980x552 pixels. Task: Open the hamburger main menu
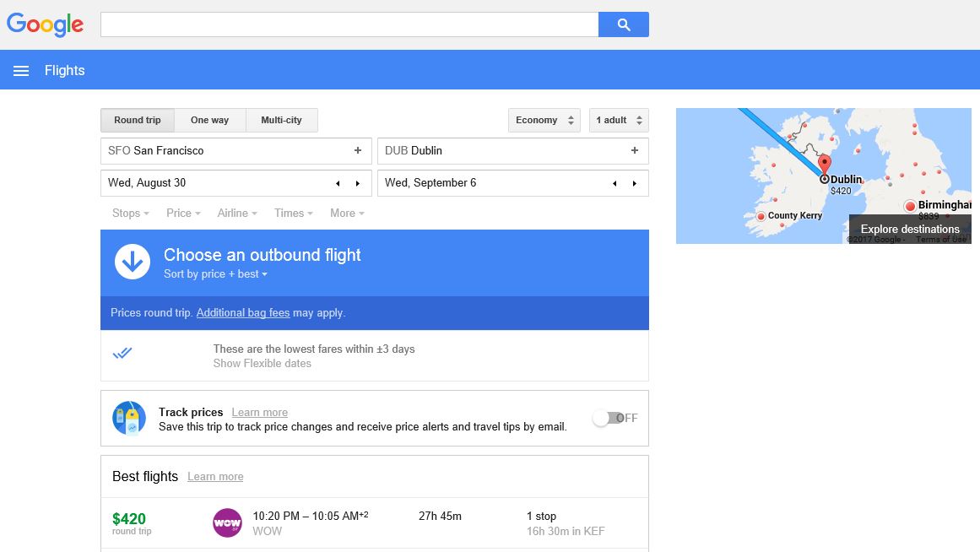pos(21,71)
